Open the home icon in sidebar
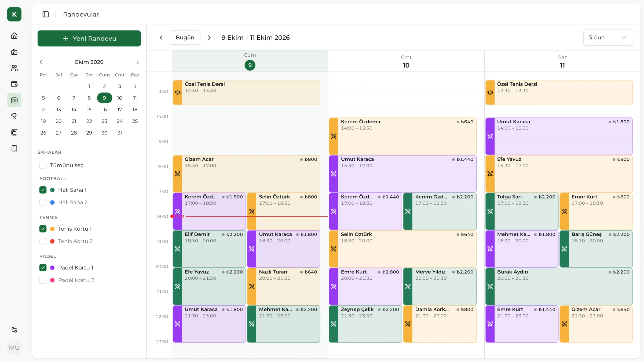Image resolution: width=644 pixels, height=362 pixels. click(x=14, y=36)
